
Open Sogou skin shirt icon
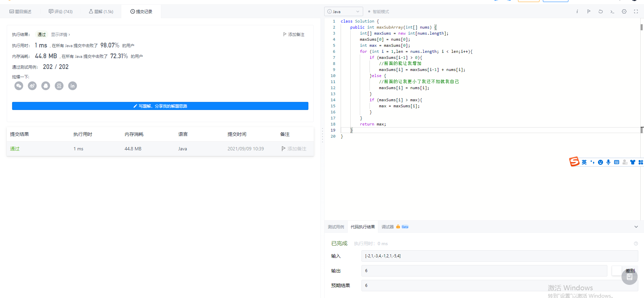[x=633, y=162]
